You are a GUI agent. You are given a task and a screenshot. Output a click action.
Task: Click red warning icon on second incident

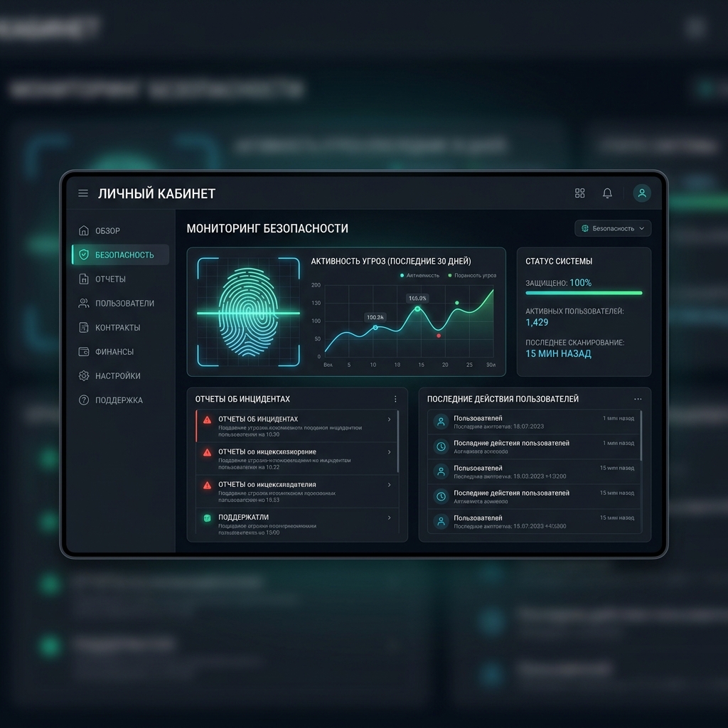tap(208, 452)
